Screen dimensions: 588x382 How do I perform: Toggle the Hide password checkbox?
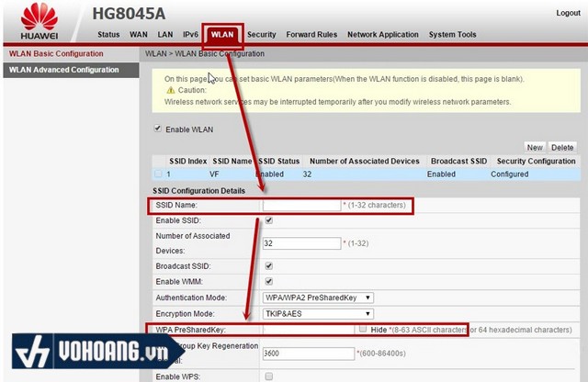click(363, 329)
